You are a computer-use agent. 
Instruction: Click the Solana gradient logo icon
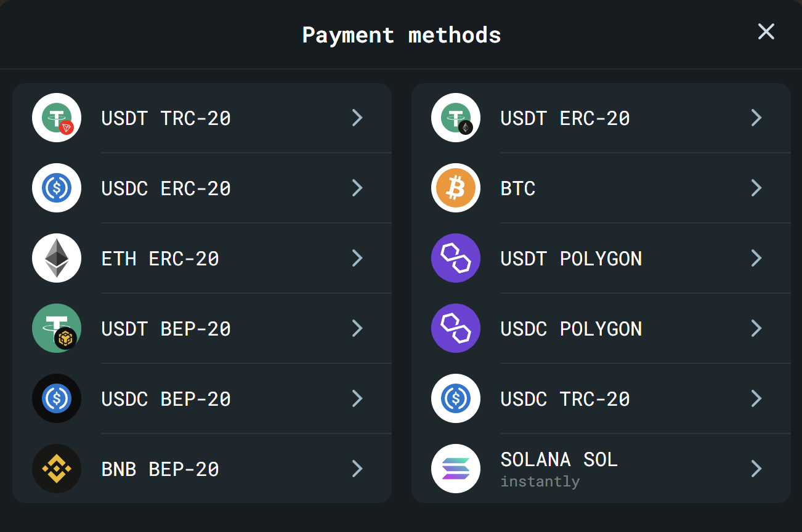456,469
